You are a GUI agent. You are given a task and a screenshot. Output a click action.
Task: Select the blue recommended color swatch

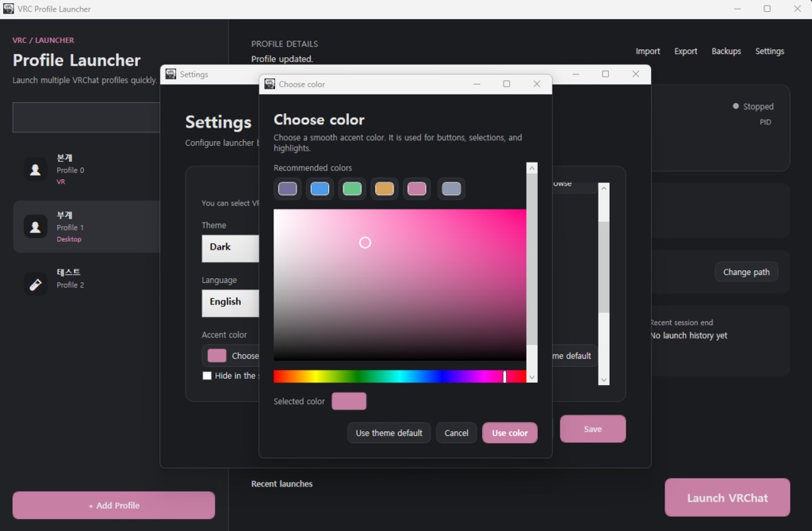[x=320, y=189]
